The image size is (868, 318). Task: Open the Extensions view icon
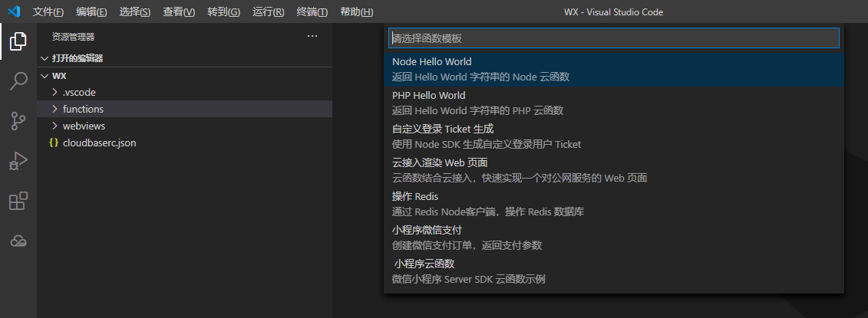click(x=18, y=201)
